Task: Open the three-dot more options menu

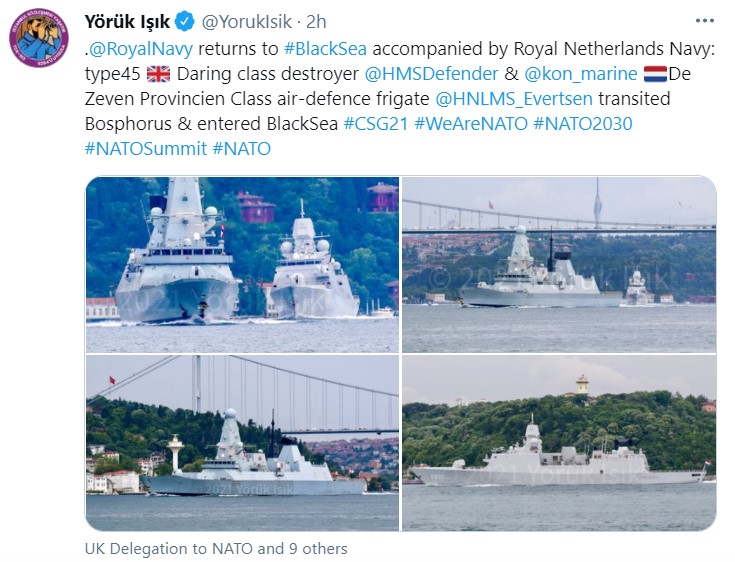Action: (x=705, y=21)
